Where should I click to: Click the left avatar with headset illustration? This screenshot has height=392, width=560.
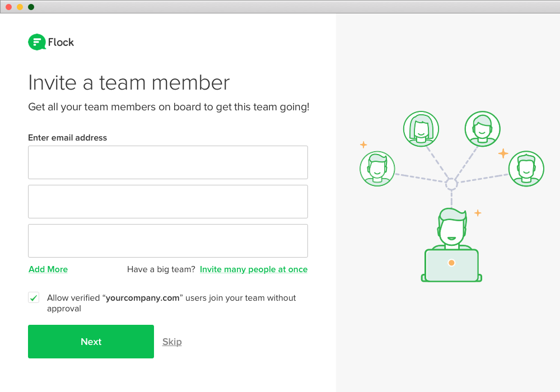(377, 168)
